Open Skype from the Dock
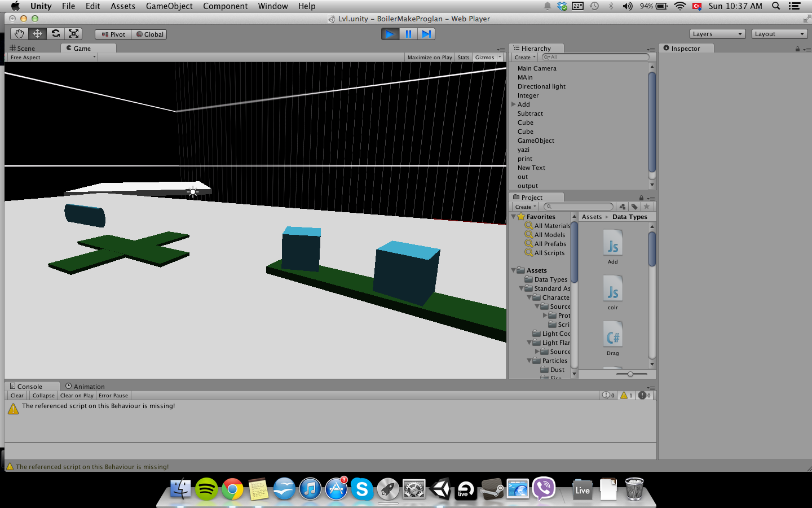The height and width of the screenshot is (508, 812). (x=362, y=489)
